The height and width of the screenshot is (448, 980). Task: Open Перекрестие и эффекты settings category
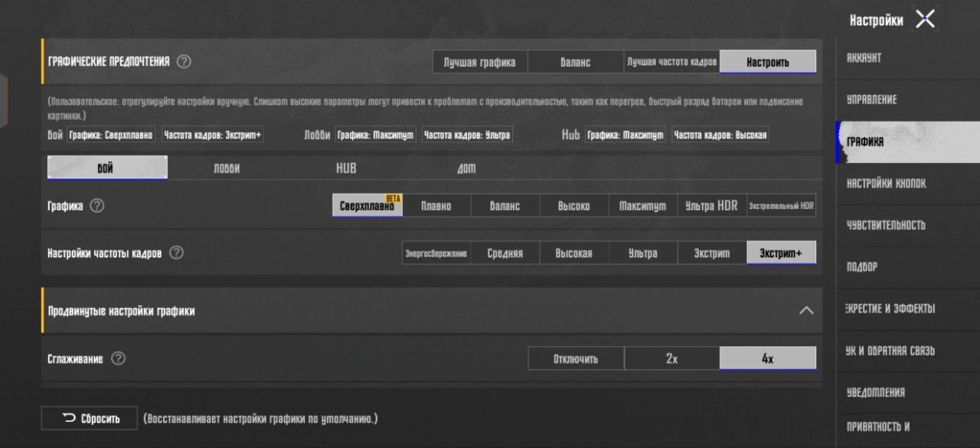pos(907,309)
